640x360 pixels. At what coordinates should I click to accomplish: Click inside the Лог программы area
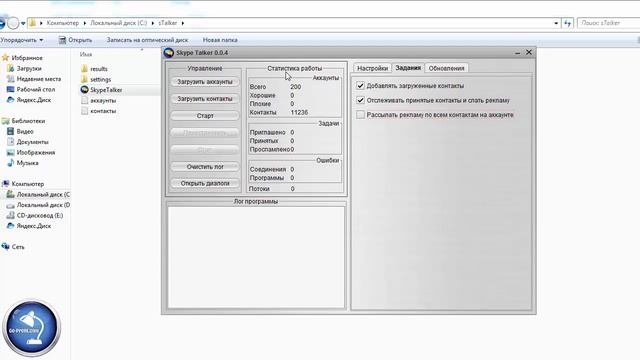256,257
